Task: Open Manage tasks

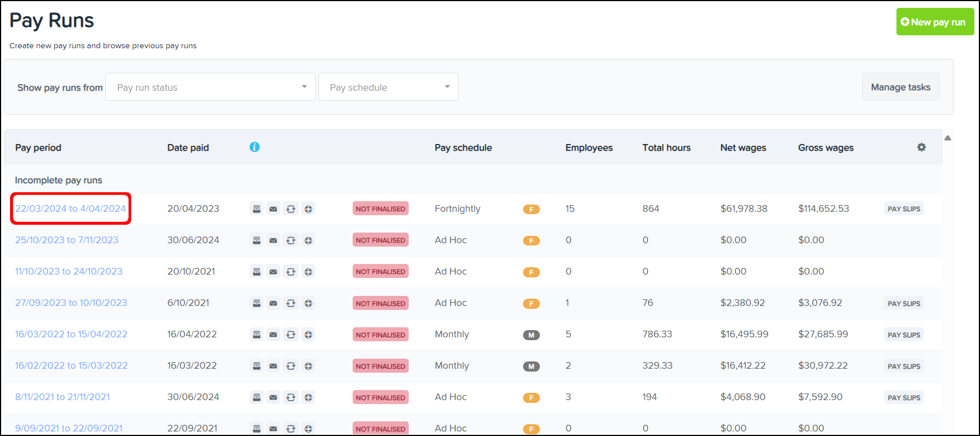Action: point(900,87)
